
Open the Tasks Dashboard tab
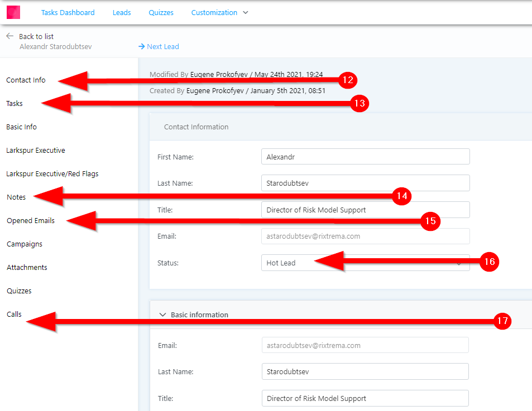coord(68,12)
